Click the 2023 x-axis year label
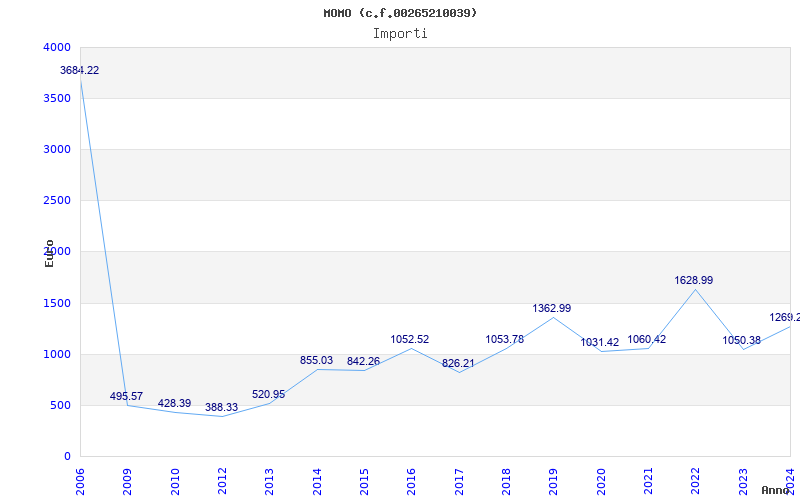 tap(743, 481)
